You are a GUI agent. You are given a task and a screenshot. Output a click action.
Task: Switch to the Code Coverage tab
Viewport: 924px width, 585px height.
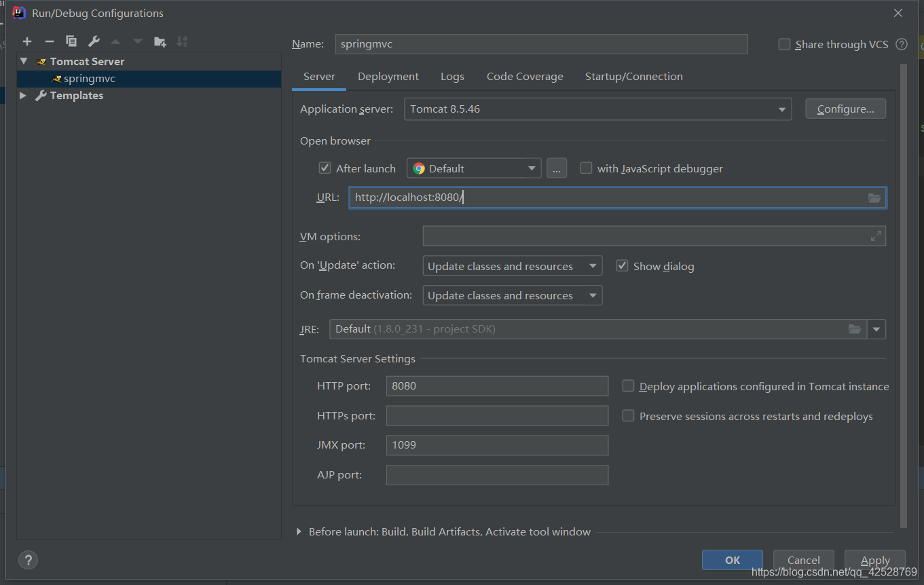[x=525, y=77]
